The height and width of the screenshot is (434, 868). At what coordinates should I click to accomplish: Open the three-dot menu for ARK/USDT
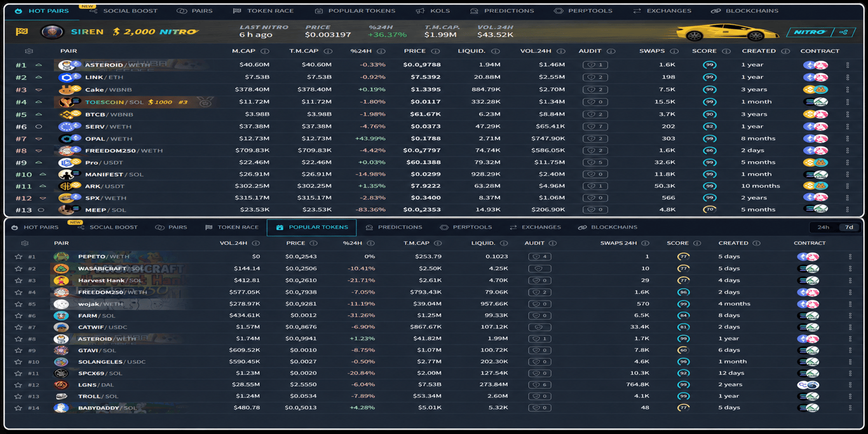pyautogui.click(x=848, y=186)
